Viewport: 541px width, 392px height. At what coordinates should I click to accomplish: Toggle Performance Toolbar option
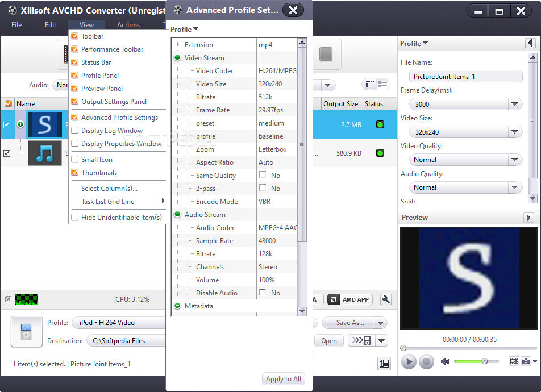(x=74, y=49)
